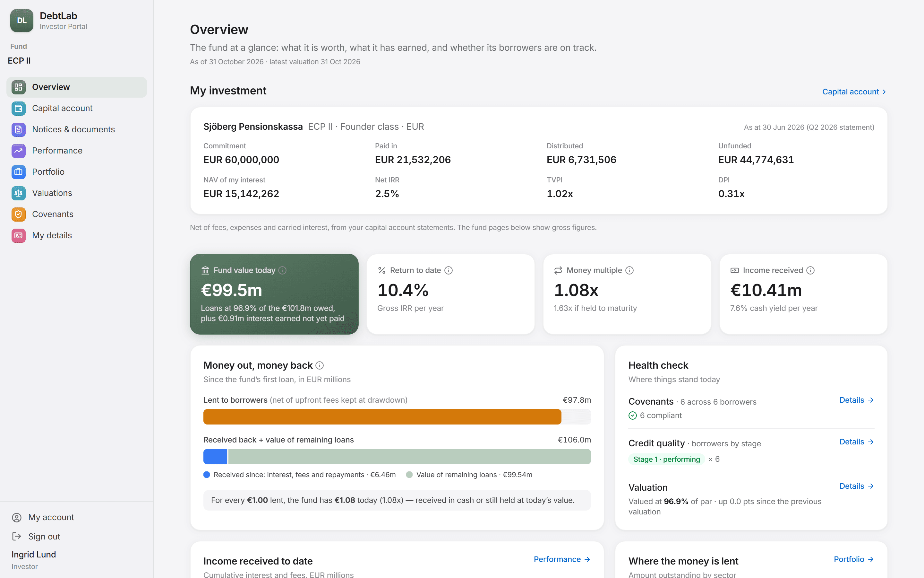The image size is (924, 578).
Task: Open Capital account in the sidebar
Action: pyautogui.click(x=77, y=109)
